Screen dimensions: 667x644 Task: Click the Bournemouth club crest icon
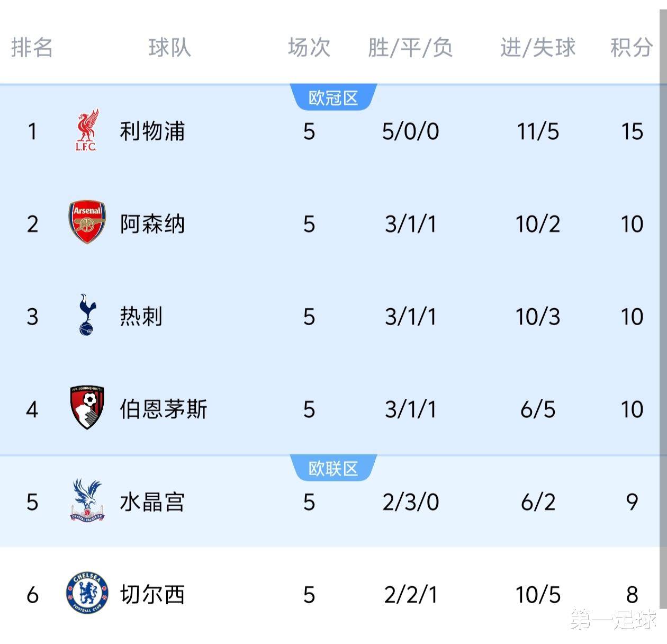pos(87,408)
